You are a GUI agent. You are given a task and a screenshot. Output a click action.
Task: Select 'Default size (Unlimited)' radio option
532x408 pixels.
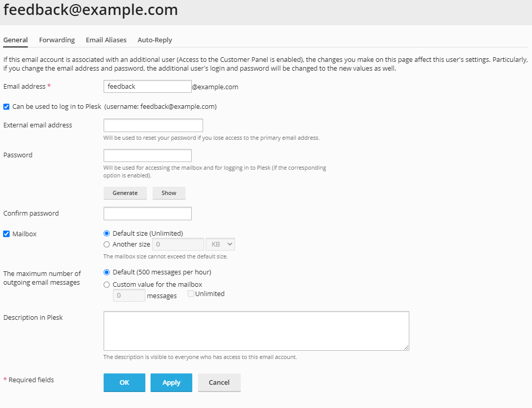(107, 233)
